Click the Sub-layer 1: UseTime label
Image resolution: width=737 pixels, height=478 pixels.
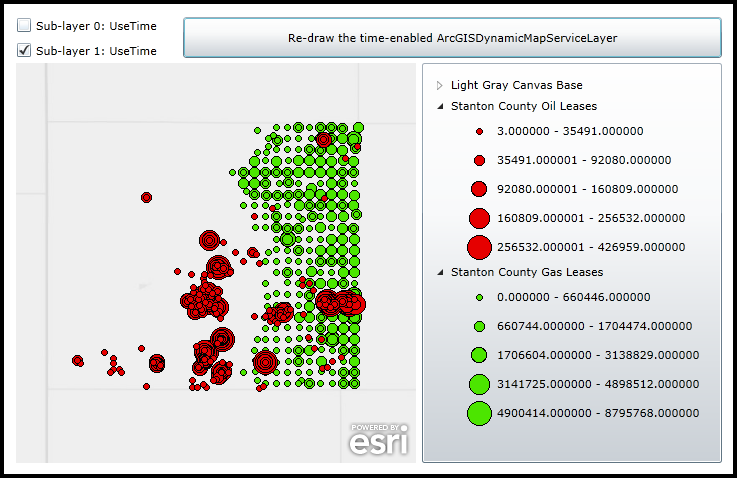(x=96, y=51)
